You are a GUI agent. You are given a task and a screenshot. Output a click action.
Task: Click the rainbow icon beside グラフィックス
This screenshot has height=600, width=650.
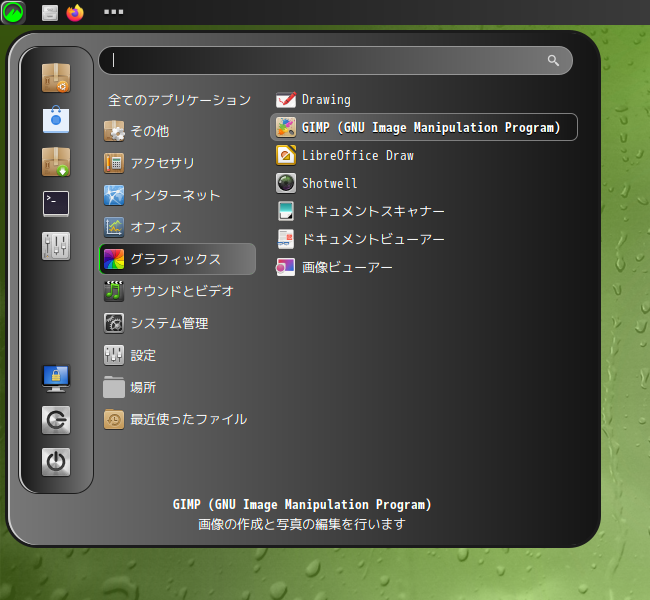click(114, 259)
